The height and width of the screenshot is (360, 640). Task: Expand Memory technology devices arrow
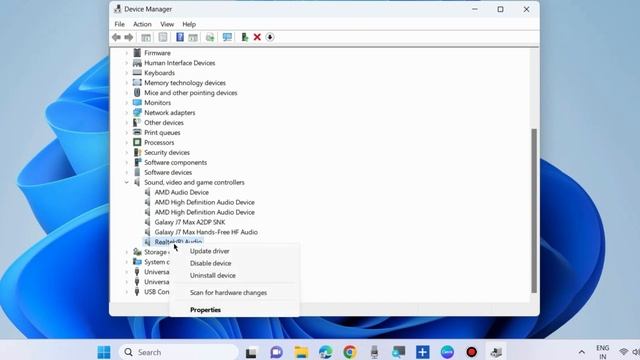(x=127, y=83)
